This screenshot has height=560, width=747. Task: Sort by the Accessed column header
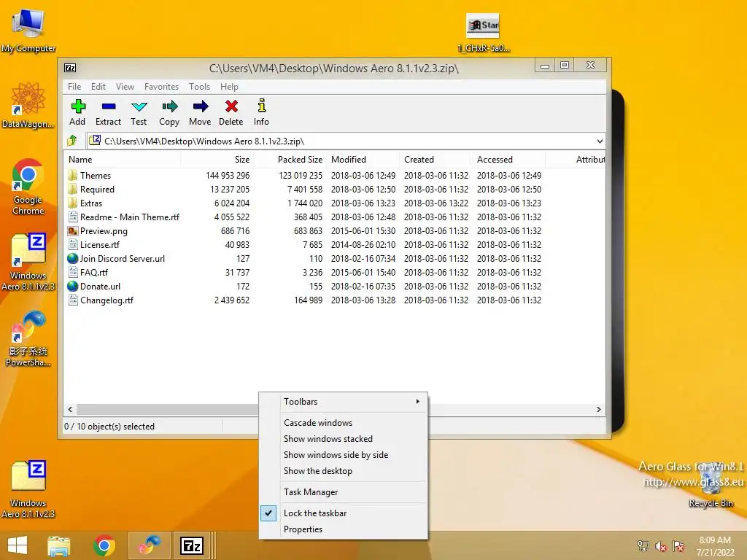pos(508,160)
